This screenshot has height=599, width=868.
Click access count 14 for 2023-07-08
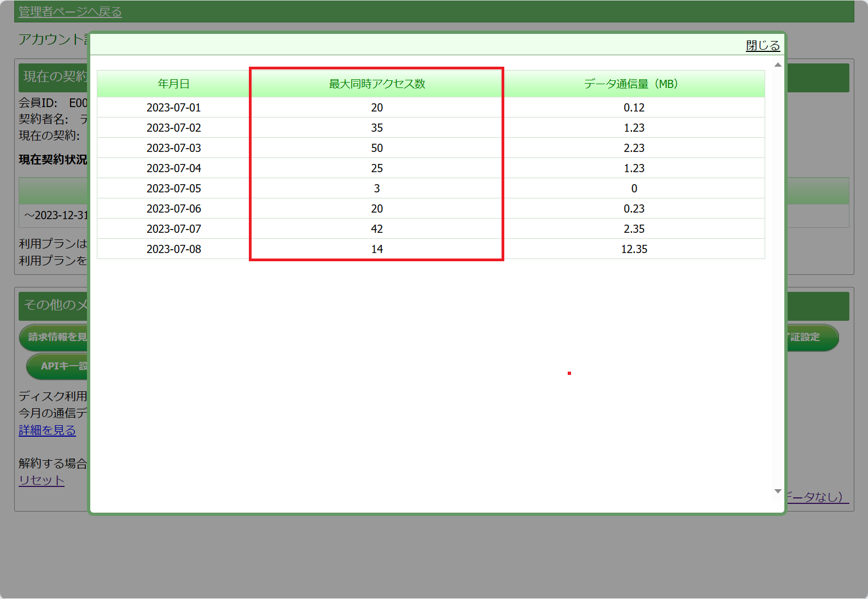coord(377,249)
